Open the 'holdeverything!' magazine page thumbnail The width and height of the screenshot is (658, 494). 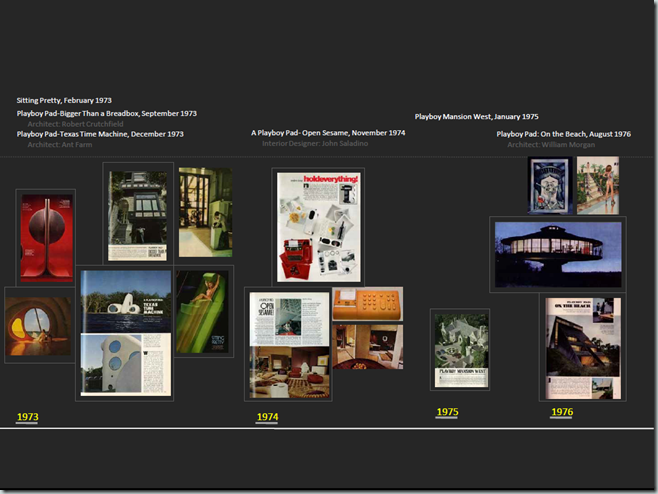point(318,227)
